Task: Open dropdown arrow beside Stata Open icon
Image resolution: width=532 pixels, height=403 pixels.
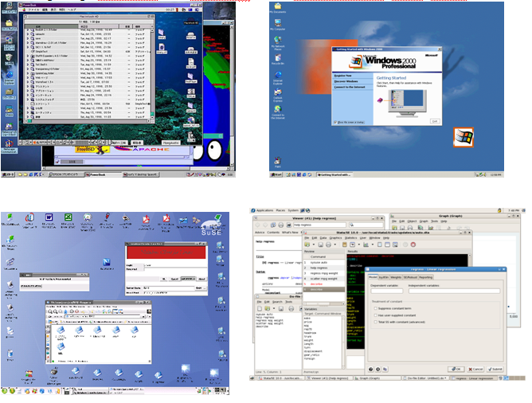Action: [x=314, y=245]
